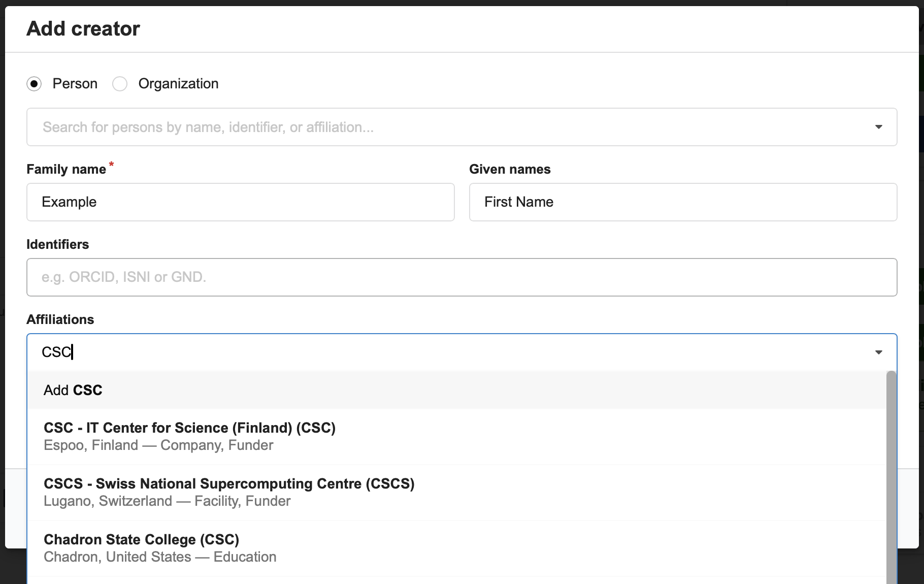Screen dimensions: 924x584
Task: Select the Organization radio button
Action: point(120,83)
